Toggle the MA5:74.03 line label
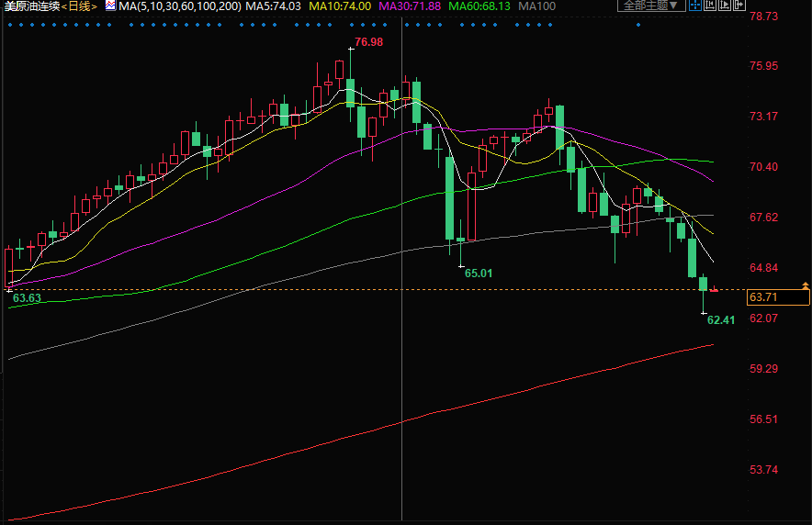 [x=273, y=6]
